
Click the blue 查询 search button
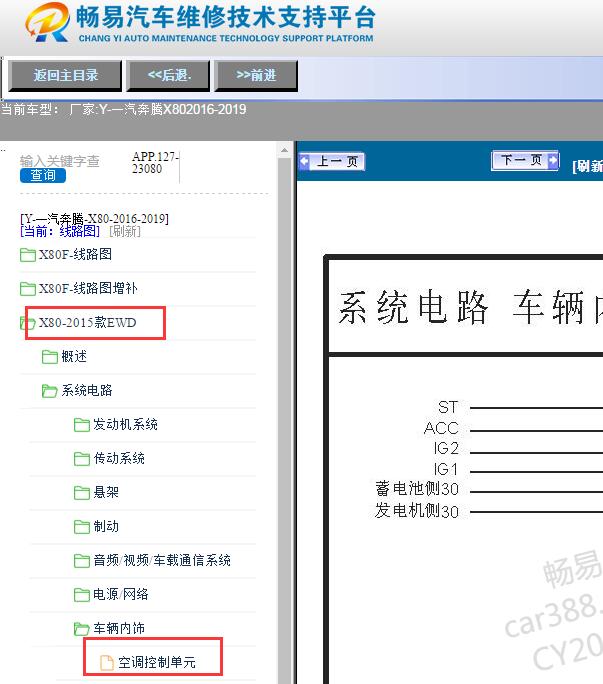[43, 175]
